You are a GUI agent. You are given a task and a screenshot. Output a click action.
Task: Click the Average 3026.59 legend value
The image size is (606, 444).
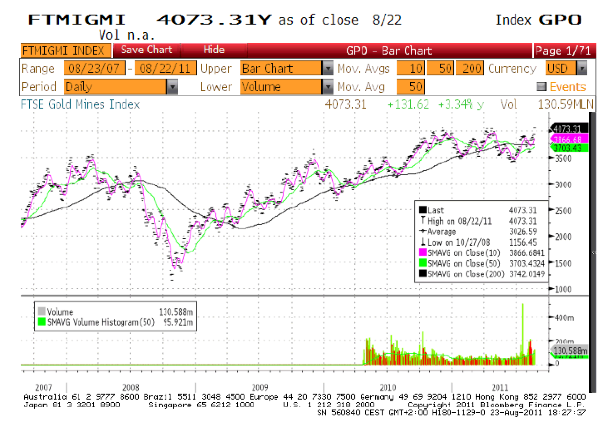click(x=523, y=231)
